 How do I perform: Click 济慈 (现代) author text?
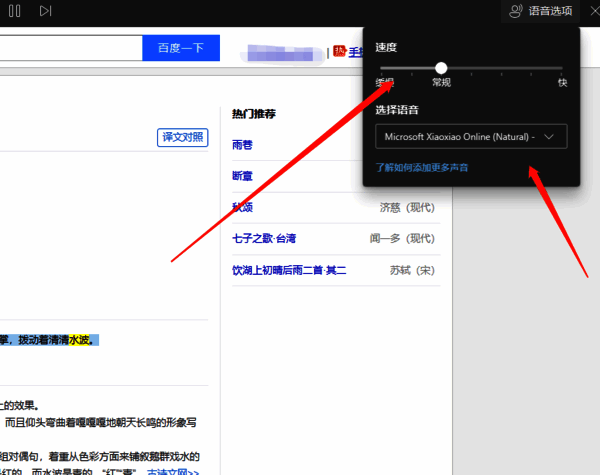[407, 207]
